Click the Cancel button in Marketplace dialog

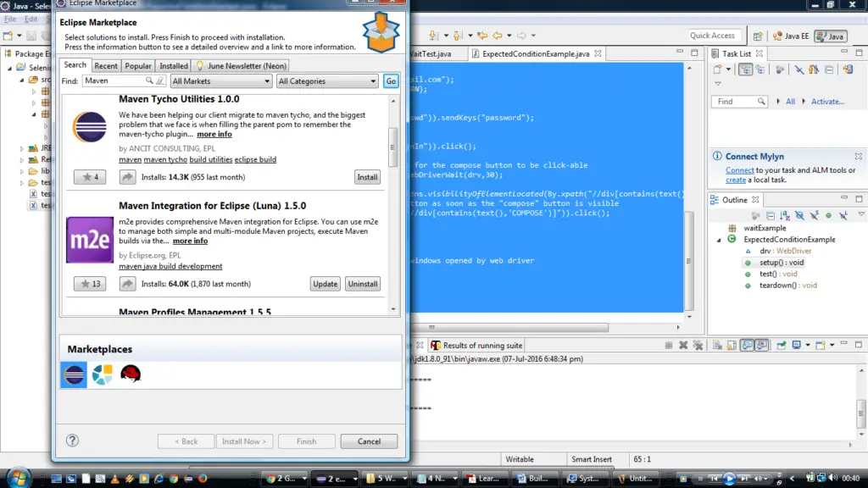coord(369,441)
